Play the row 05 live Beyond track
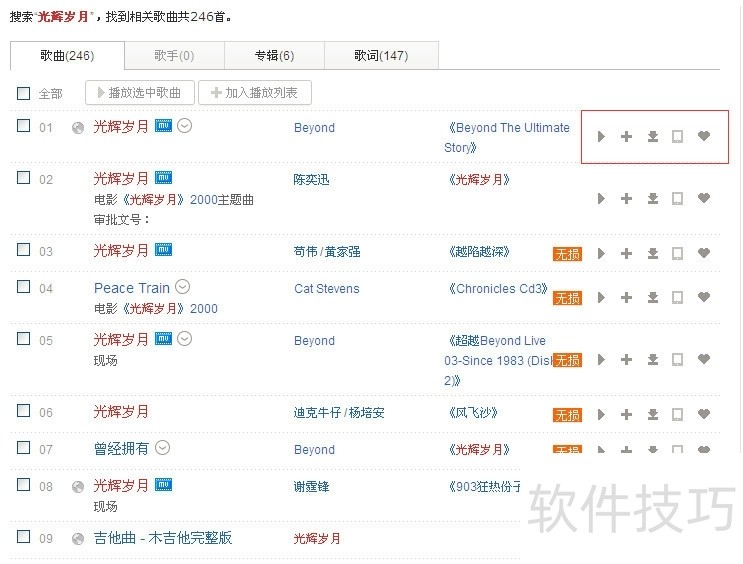This screenshot has height=564, width=743. pos(601,360)
